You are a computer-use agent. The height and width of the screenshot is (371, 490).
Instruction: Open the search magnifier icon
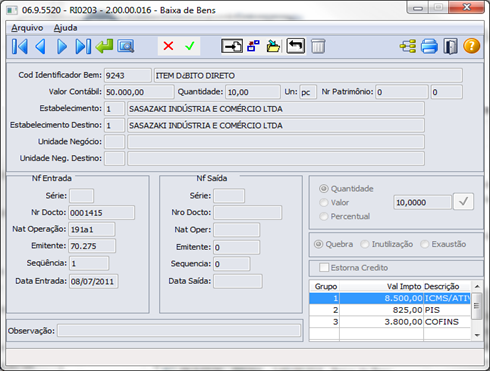click(126, 46)
